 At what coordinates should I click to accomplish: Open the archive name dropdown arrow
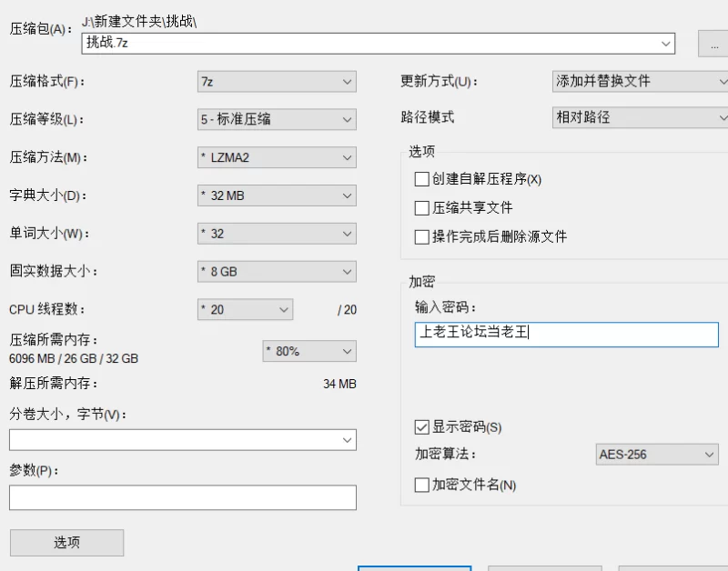[x=665, y=43]
